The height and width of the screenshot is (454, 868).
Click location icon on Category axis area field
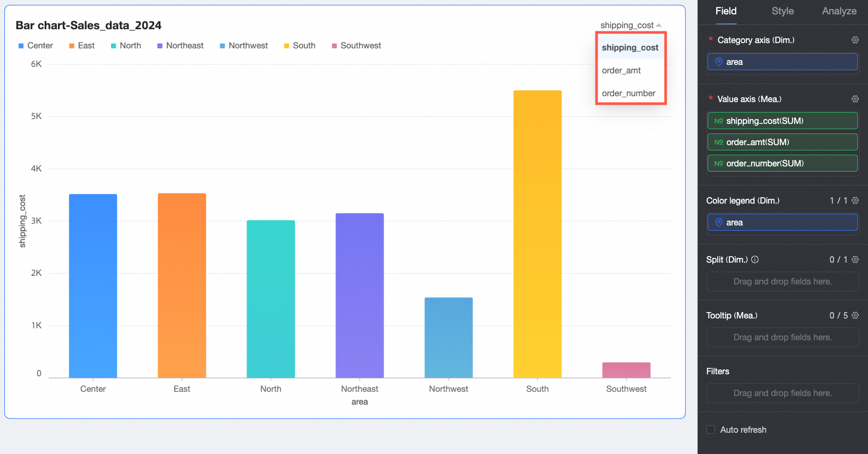pos(719,62)
